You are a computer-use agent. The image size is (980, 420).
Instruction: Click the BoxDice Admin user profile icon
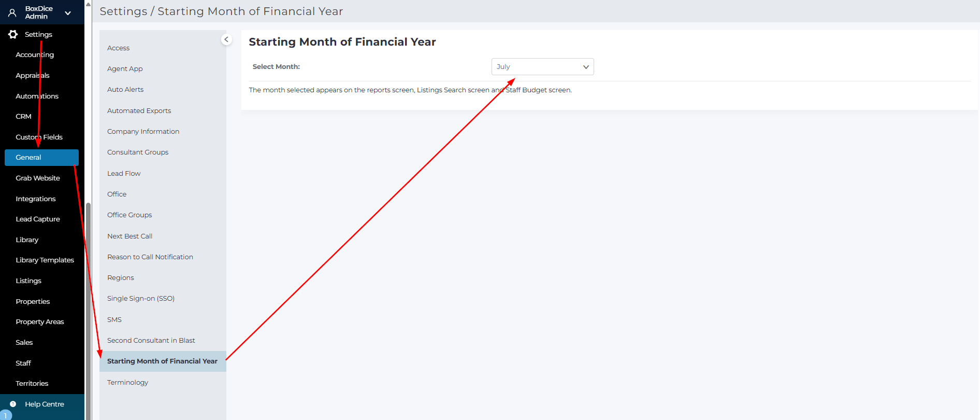coord(12,12)
